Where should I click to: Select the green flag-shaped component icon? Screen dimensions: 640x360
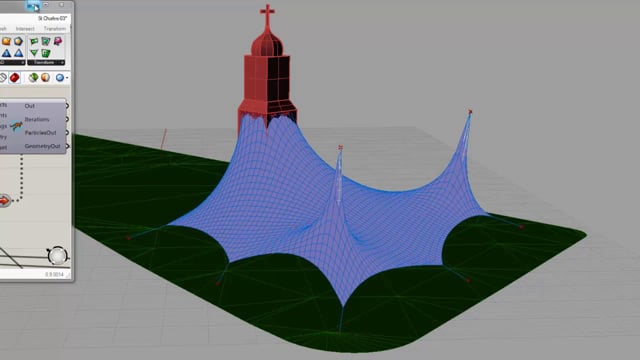(34, 41)
